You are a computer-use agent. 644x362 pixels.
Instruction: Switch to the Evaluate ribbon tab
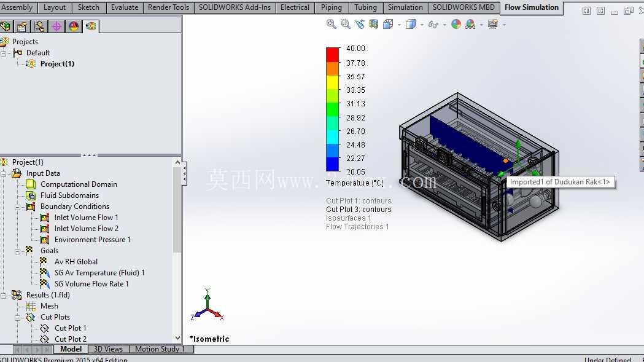(x=125, y=7)
